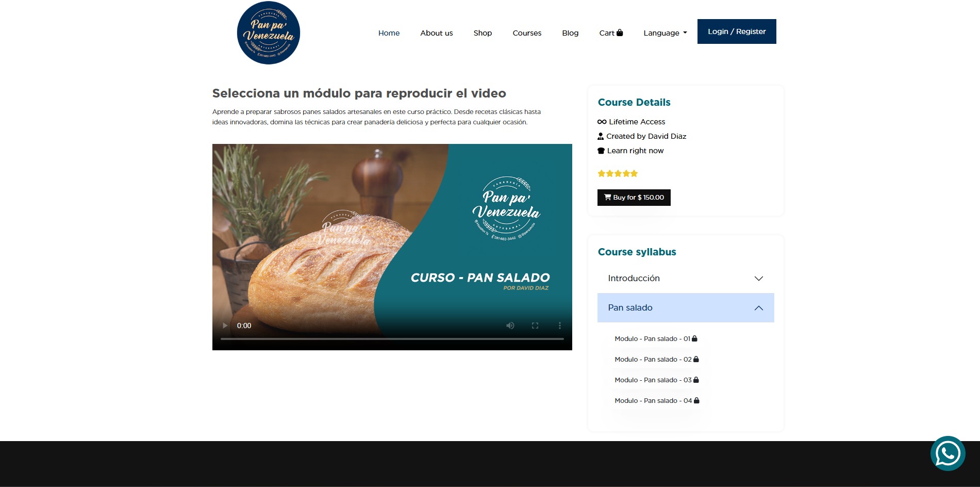980x487 pixels.
Task: Buy the course for $150.00
Action: pos(634,198)
